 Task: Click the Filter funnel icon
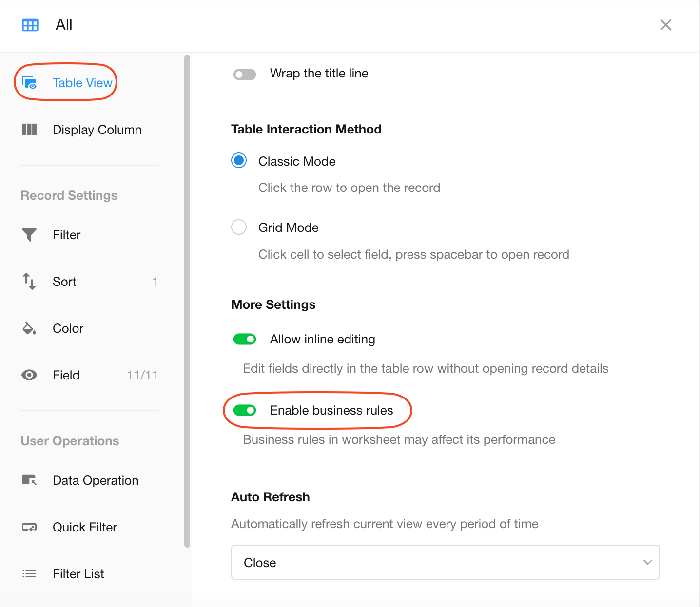[29, 235]
